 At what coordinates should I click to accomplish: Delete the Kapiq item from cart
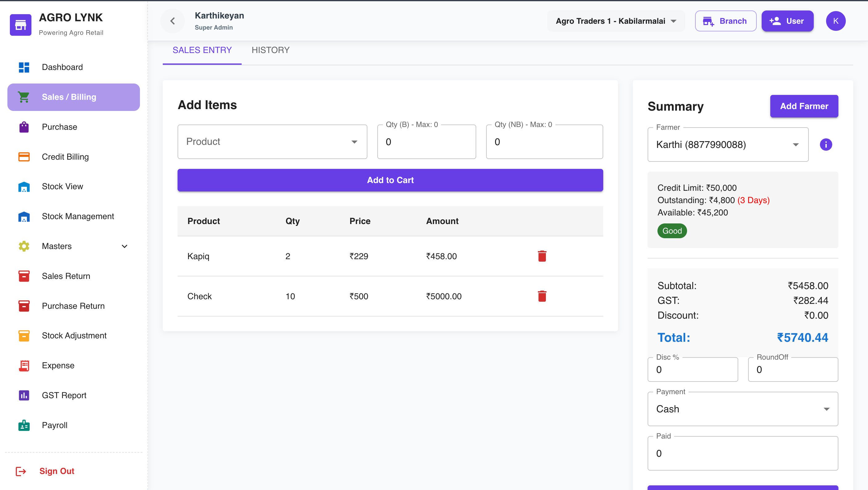[x=542, y=256]
